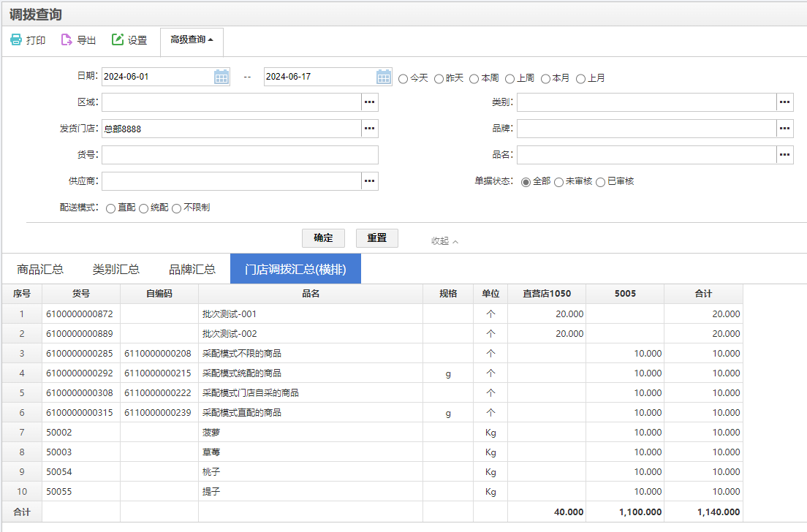Select 门店调拨汇总(横排) tab

point(295,269)
